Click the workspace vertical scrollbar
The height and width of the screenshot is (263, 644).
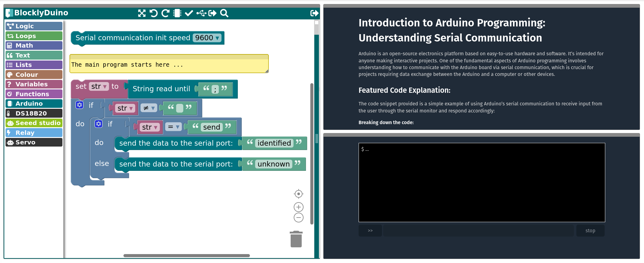312,154
